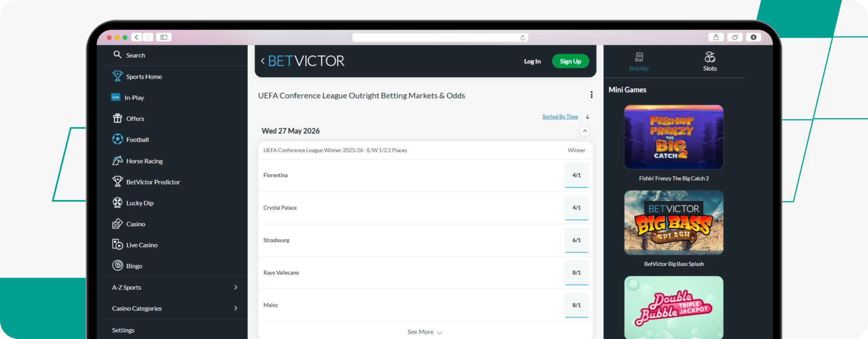The height and width of the screenshot is (339, 868).
Task: Click the Fiorentina team name
Action: (x=275, y=175)
